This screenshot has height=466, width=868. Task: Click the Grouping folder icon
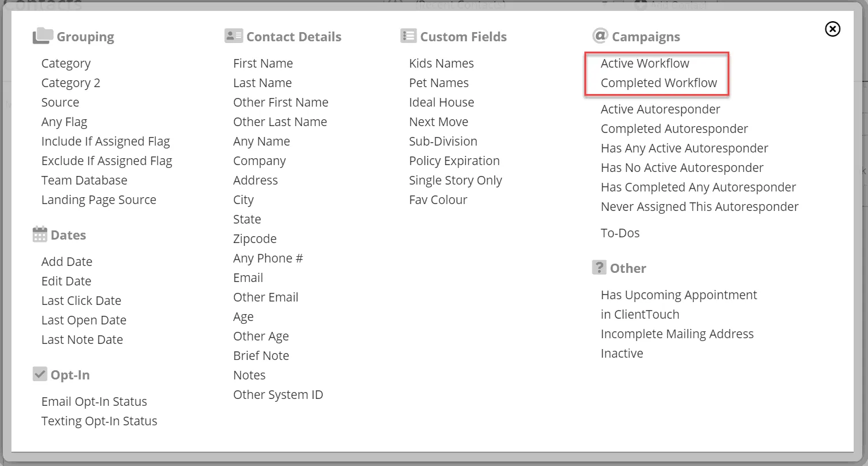pos(43,36)
